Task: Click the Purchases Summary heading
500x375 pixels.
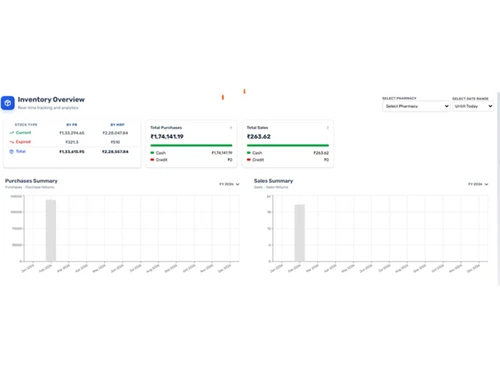Action: coord(31,181)
